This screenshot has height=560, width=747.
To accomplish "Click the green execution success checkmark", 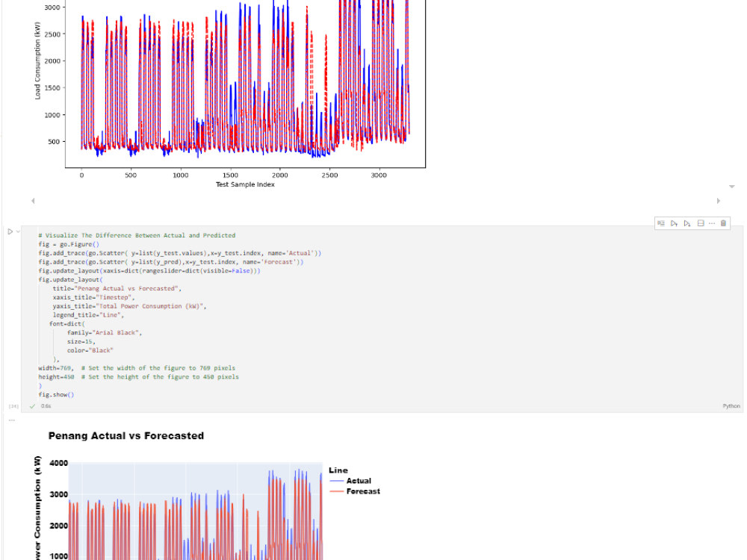I will pyautogui.click(x=31, y=405).
